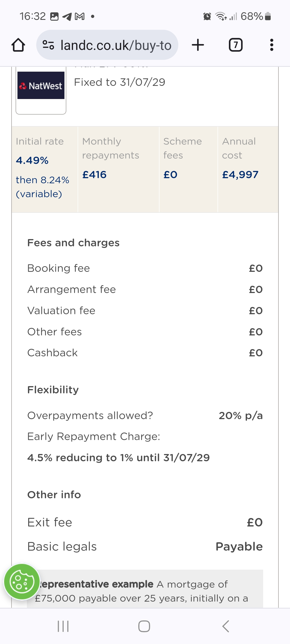
Task: Tap the browser home icon
Action: [x=18, y=45]
